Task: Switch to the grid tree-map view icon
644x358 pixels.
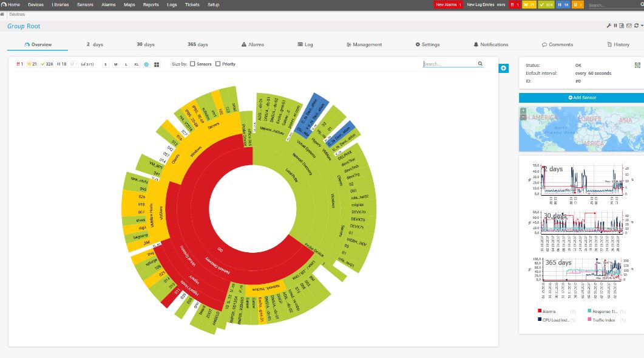Action: click(x=157, y=64)
